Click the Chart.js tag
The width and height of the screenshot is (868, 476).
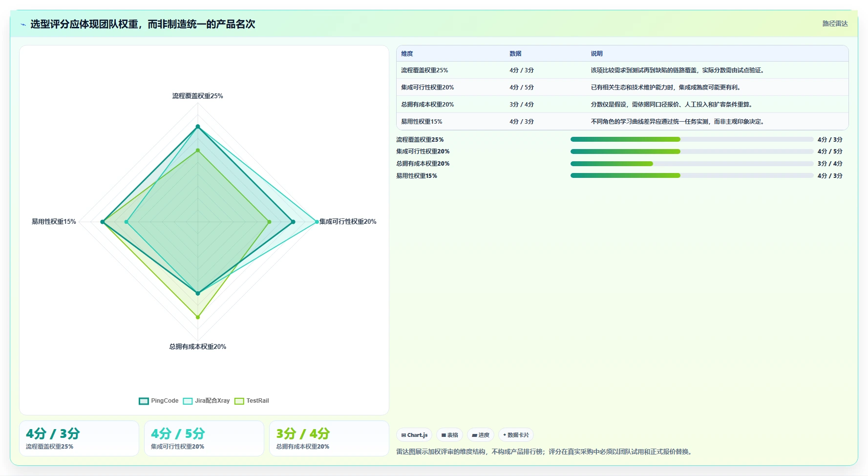414,435
